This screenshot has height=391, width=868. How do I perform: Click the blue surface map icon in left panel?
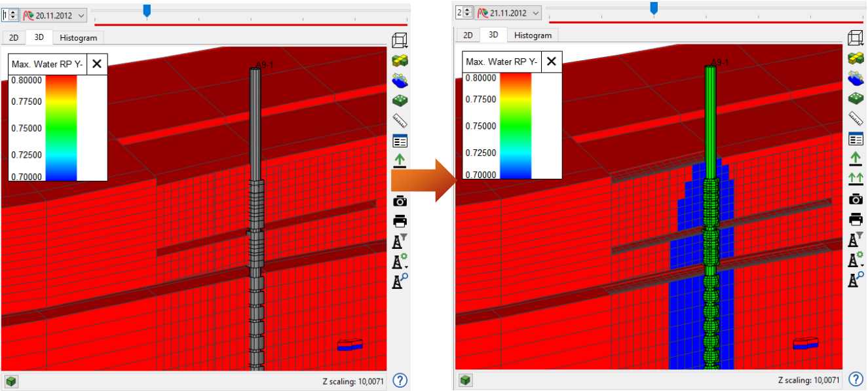point(400,81)
